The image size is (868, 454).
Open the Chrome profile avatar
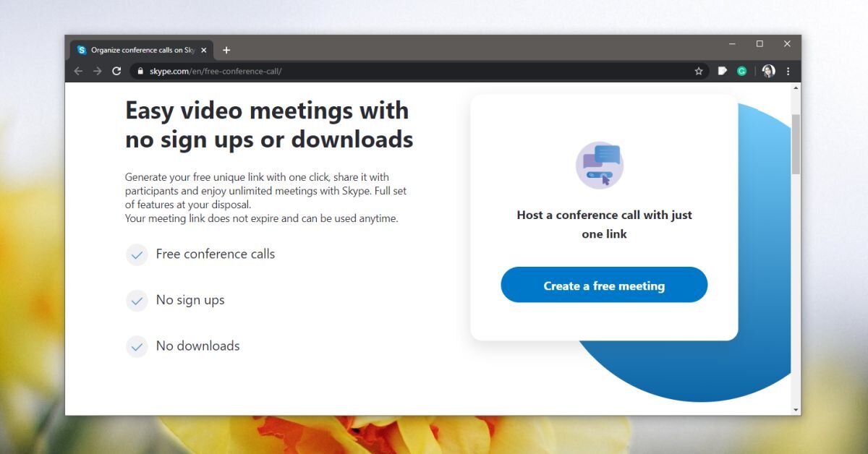pyautogui.click(x=768, y=71)
